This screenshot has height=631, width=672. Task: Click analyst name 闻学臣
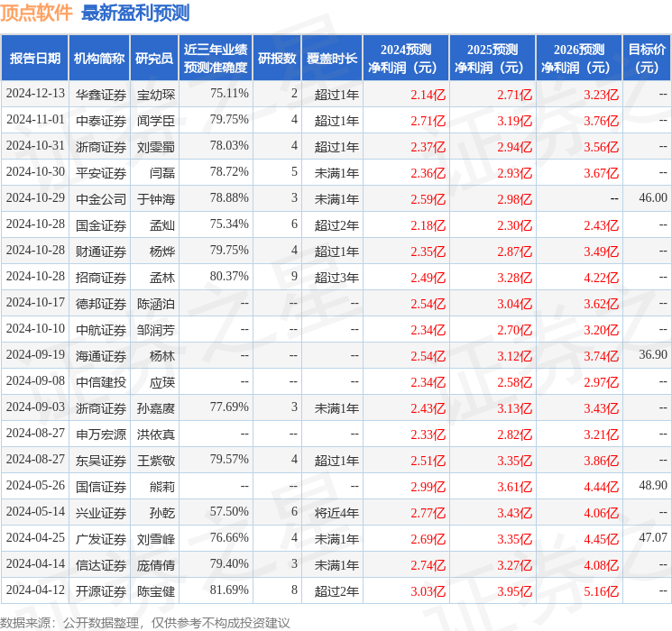point(155,121)
